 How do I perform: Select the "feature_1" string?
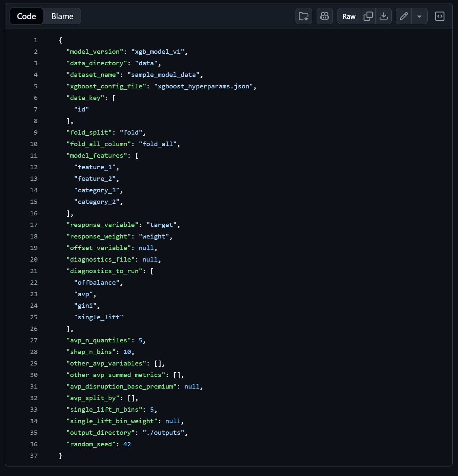coord(96,167)
